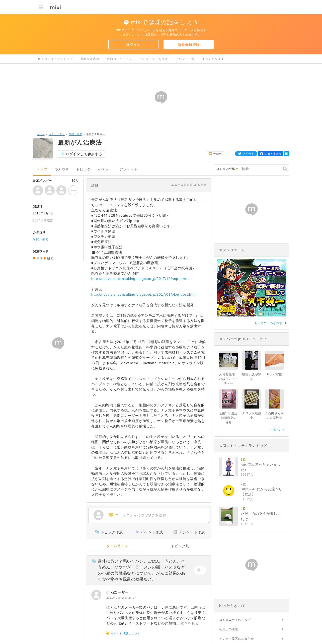
Task: Select the つぶやき tab
Action: 62,170
